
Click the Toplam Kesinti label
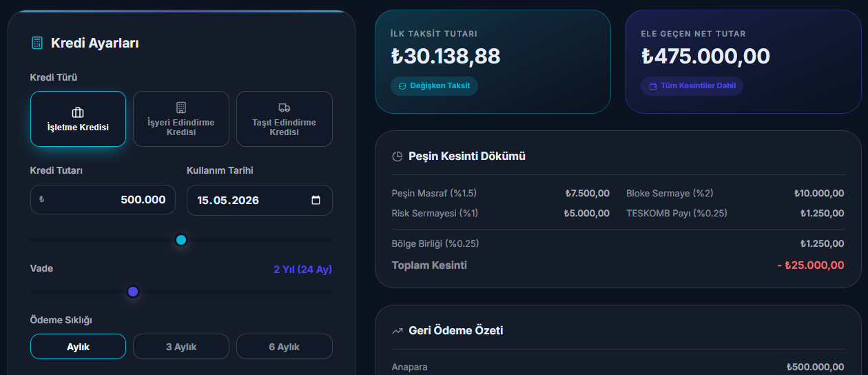[429, 265]
